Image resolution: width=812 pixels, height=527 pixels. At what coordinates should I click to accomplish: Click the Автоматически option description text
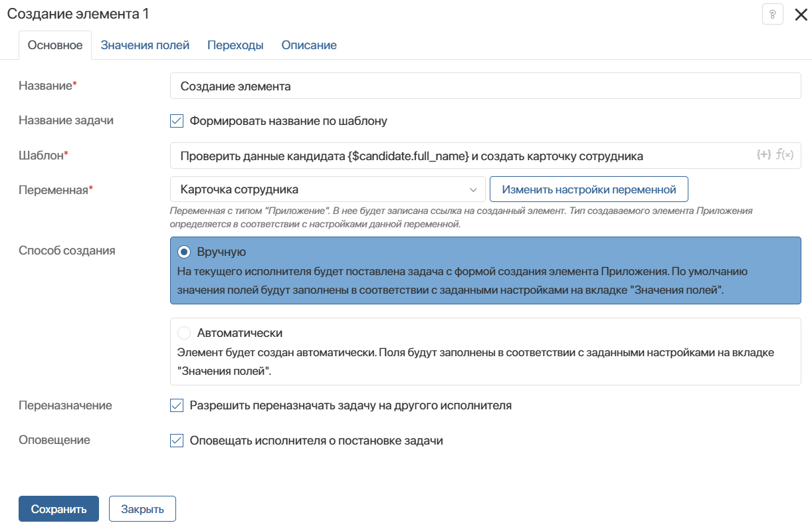476,362
